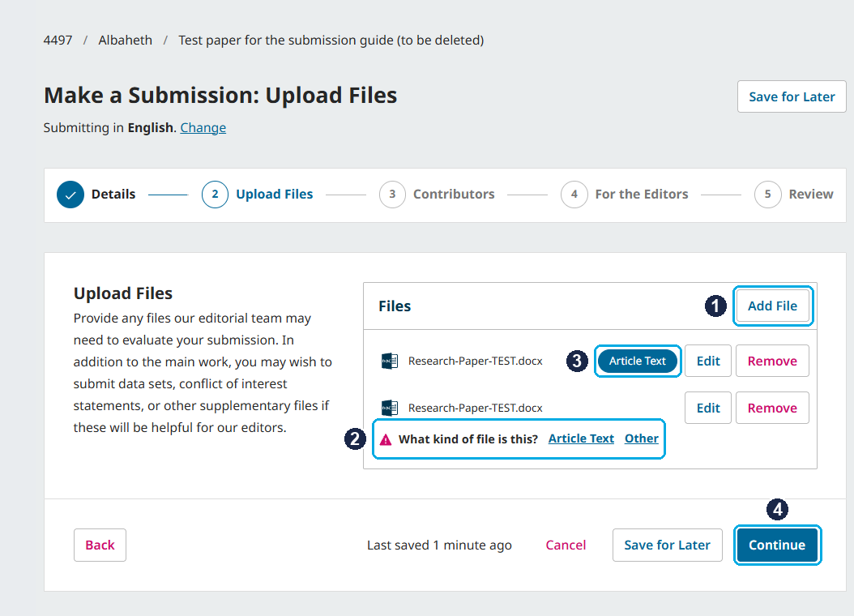Click the 4497 breadcrumb
The image size is (854, 616).
58,41
